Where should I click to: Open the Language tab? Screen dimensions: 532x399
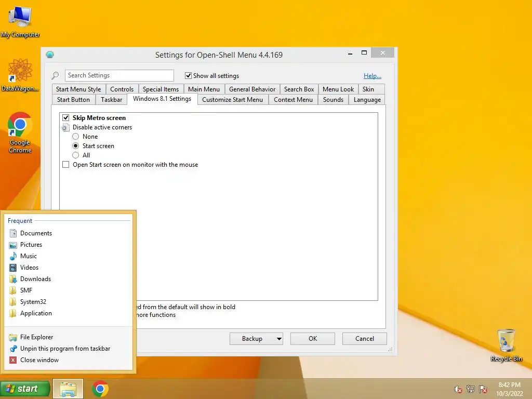coord(367,100)
